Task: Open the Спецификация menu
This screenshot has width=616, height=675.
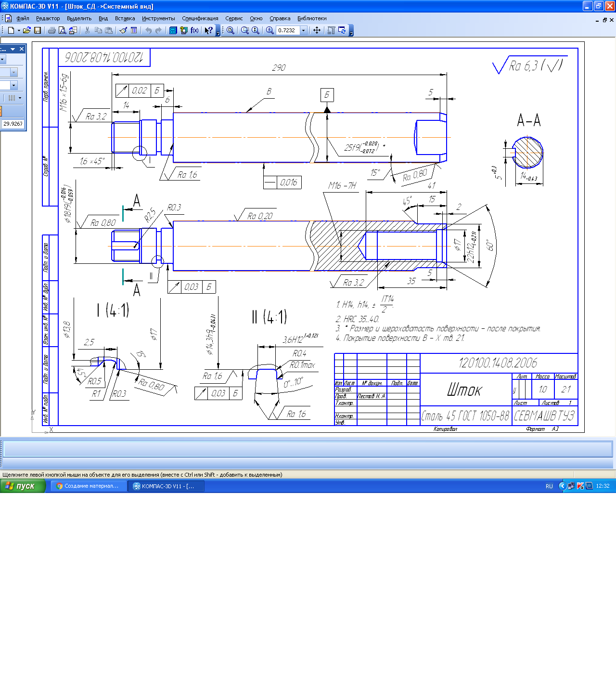Action: 200,18
